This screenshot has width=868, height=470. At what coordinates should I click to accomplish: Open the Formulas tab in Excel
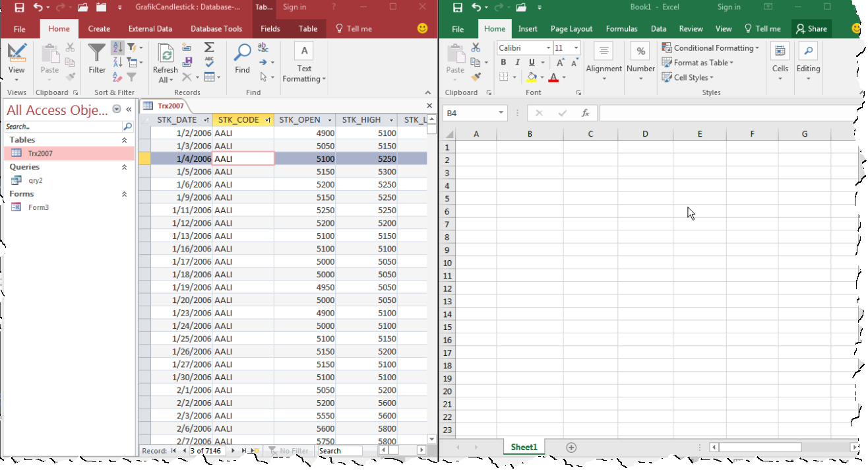(x=621, y=28)
